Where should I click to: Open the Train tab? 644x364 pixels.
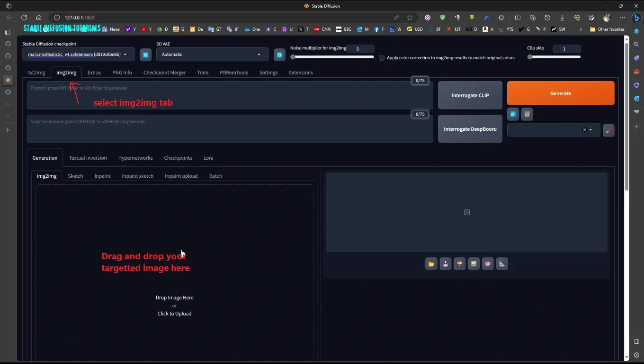point(203,73)
